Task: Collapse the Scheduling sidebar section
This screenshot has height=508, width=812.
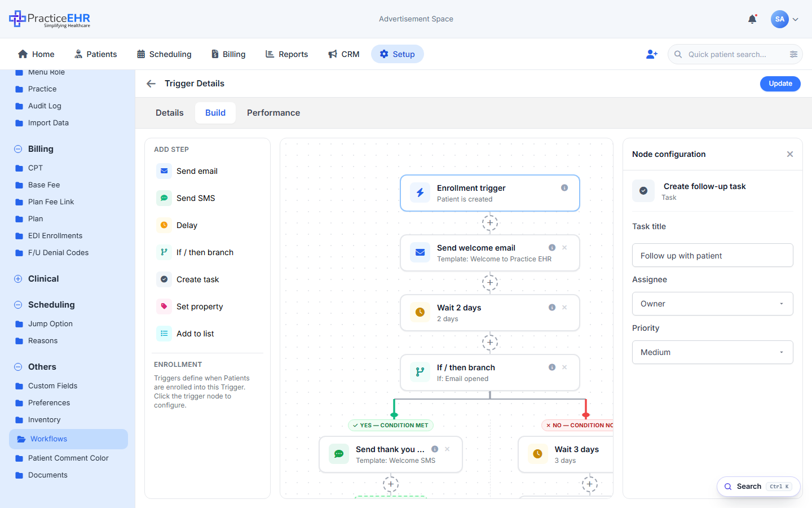Action: click(x=18, y=305)
